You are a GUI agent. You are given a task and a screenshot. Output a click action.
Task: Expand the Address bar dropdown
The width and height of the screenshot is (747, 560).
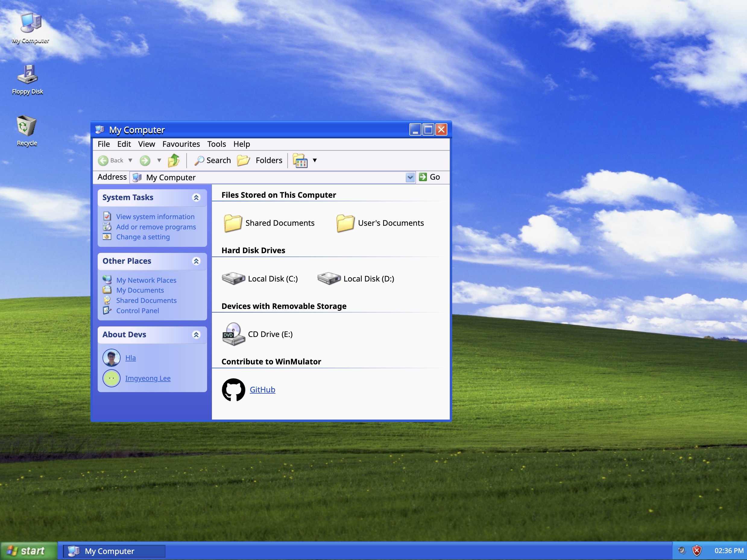click(x=410, y=177)
